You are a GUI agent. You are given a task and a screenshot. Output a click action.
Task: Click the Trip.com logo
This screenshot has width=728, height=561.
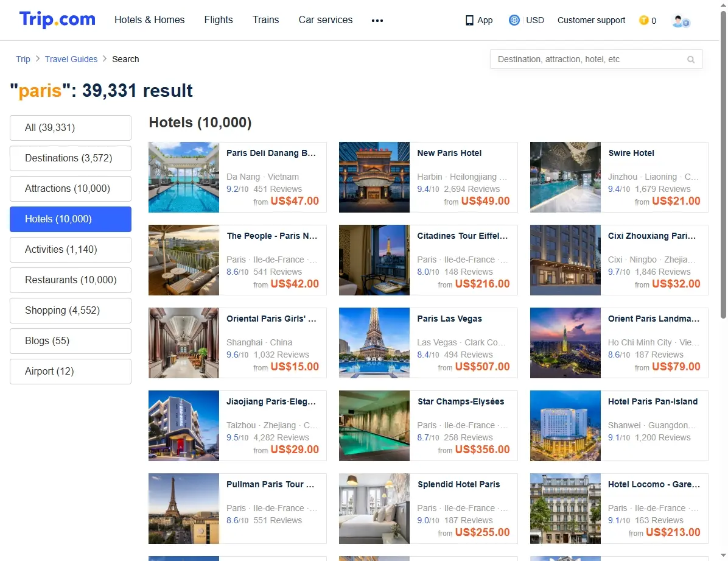point(57,19)
